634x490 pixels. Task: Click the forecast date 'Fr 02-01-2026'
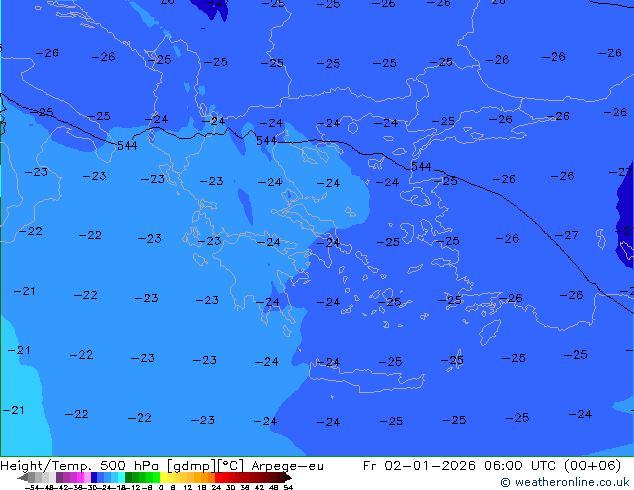point(419,466)
